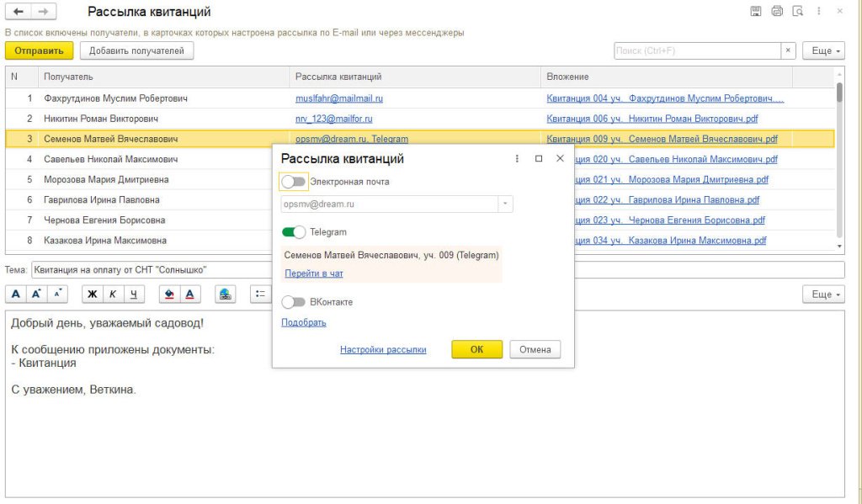
Task: Open the dialog's three-dot options menu
Action: (x=517, y=158)
